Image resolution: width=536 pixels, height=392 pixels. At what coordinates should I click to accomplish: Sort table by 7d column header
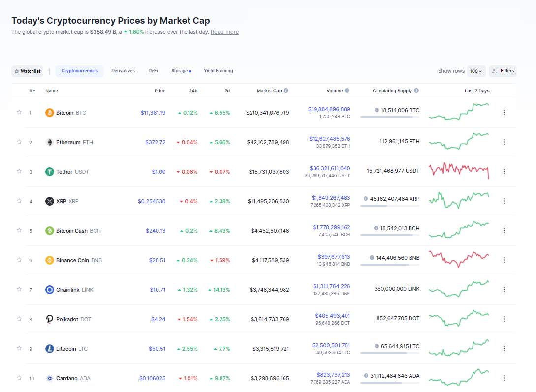[x=227, y=91]
